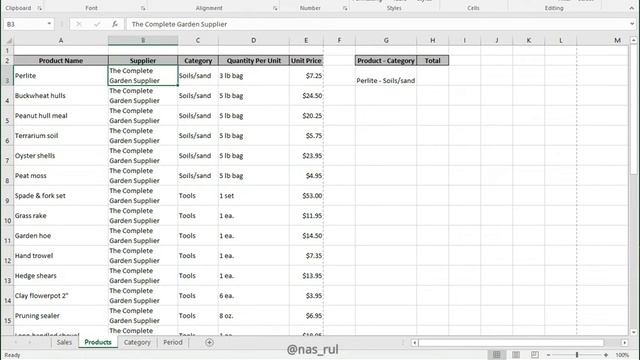Zoom in with the plus icon
640x360 pixels.
[x=606, y=355]
